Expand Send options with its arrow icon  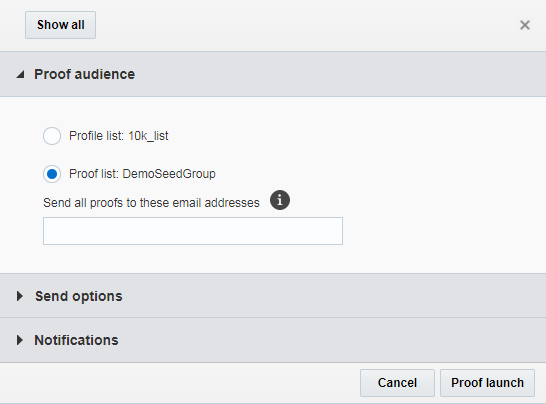20,296
